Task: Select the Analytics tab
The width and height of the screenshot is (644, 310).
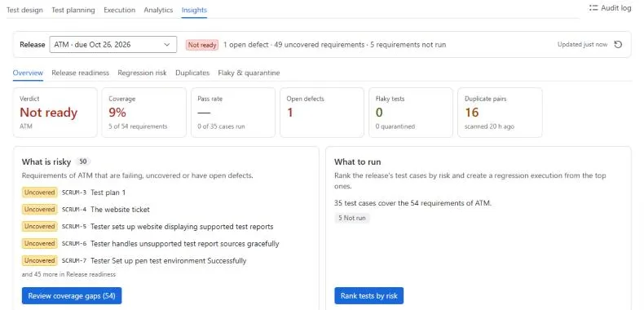Action: 158,10
